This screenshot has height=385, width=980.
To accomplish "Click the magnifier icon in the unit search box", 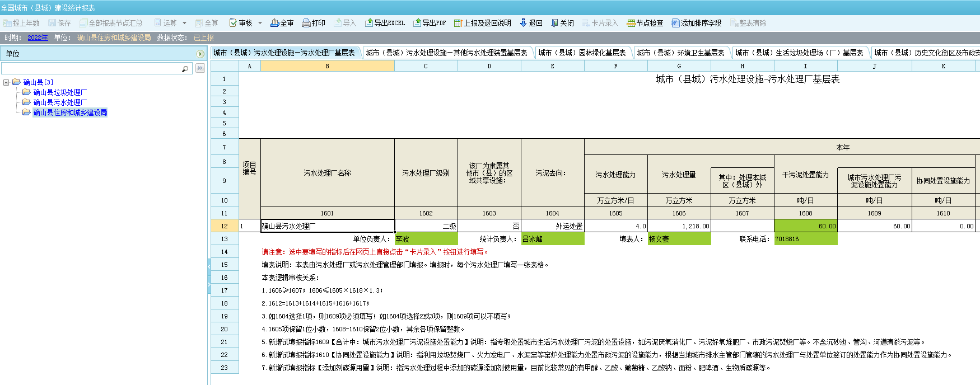I will [x=185, y=68].
